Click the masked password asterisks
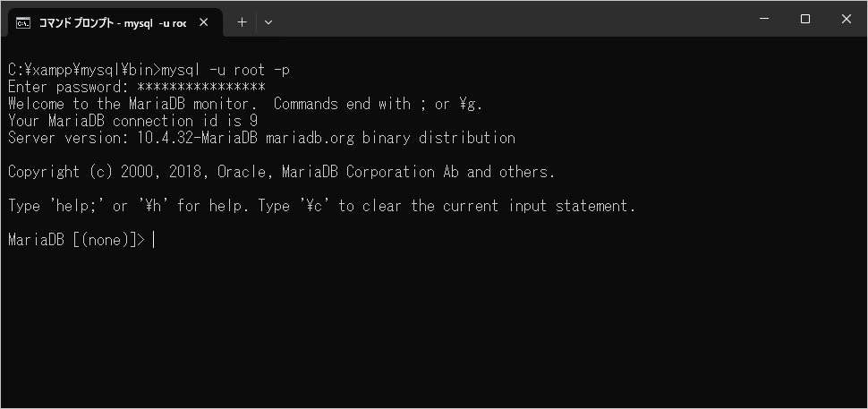Viewport: 868px width, 409px height. pos(201,87)
